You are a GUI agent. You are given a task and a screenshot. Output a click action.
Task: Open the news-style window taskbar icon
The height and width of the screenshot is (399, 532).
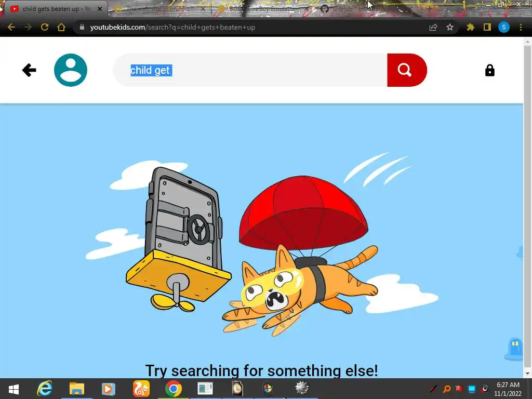coord(205,389)
